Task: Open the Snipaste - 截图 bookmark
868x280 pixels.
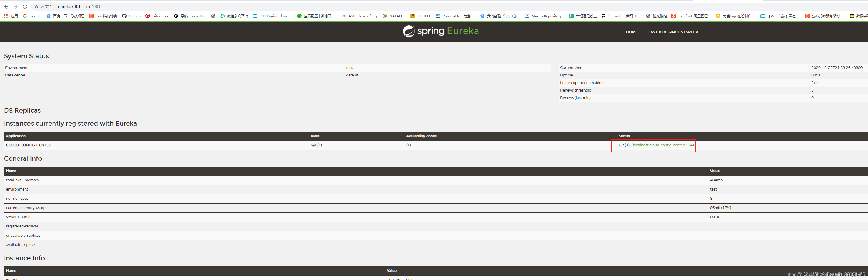Action: click(620, 16)
